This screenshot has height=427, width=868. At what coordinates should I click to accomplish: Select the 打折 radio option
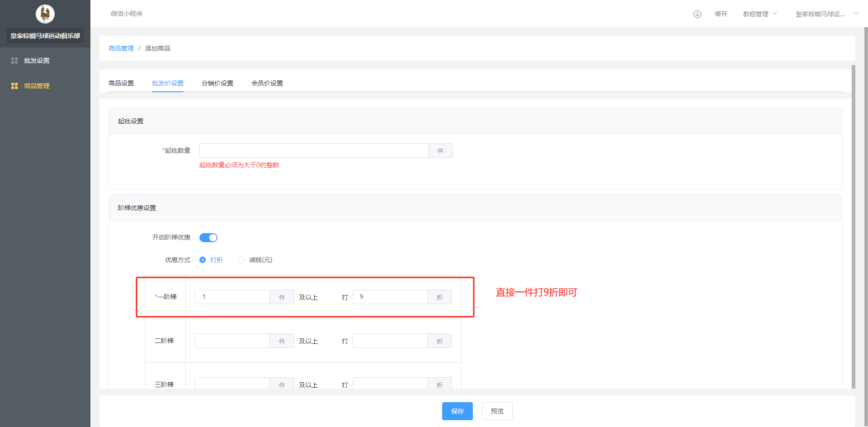tap(203, 260)
